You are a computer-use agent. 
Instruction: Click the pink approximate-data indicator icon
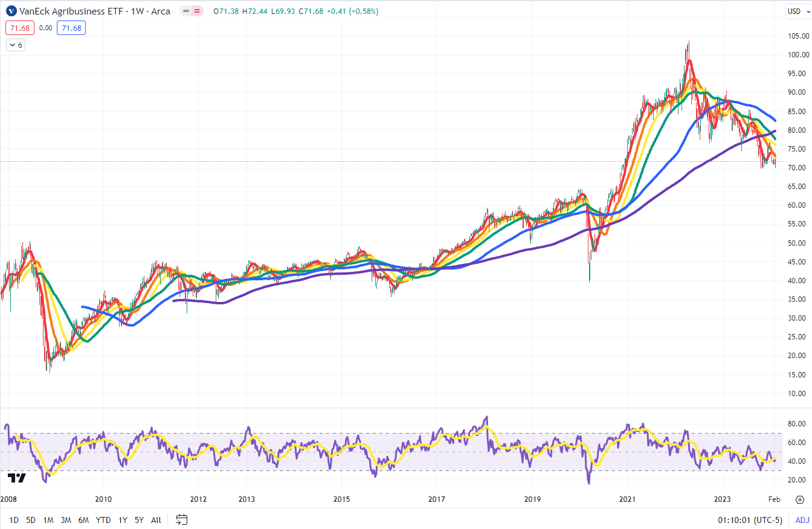coord(197,11)
